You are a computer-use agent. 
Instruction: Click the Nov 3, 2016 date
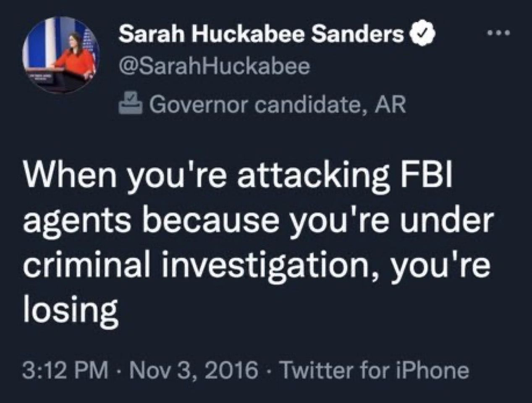point(195,370)
